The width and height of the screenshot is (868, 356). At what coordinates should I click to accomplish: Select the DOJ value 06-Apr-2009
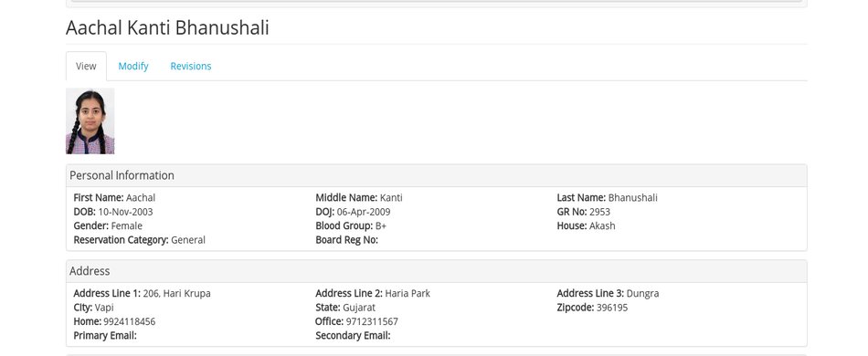pos(364,212)
